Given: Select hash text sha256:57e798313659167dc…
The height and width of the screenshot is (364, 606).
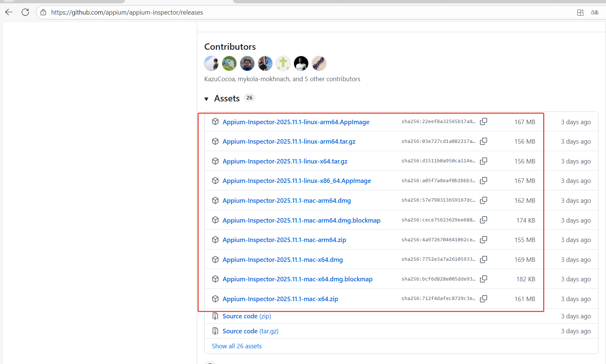Looking at the screenshot, I should (x=438, y=200).
